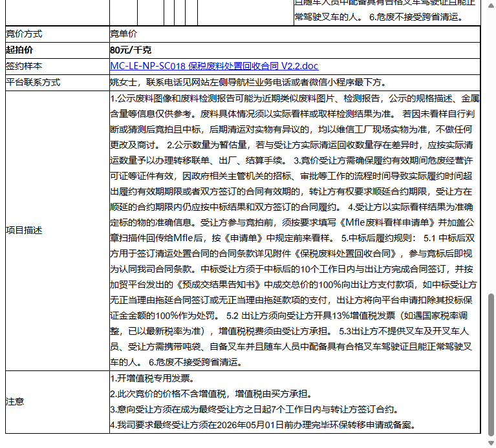496x448 pixels.
Task: Click the project description line starting 1.公示废料图像
Action: click(x=295, y=98)
